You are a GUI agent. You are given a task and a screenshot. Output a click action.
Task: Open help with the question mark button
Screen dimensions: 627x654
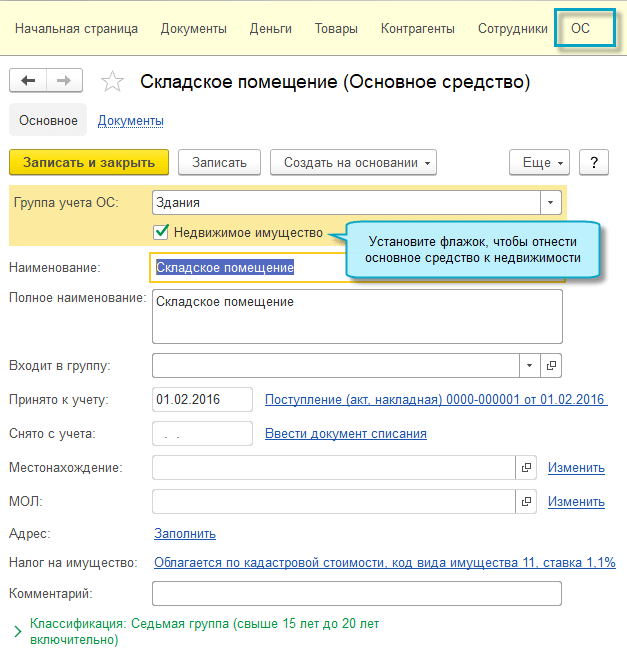point(594,162)
